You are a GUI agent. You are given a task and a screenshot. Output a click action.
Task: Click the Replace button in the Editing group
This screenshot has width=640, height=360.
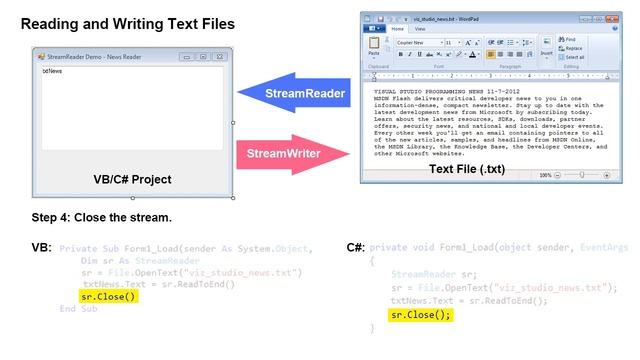tap(570, 49)
